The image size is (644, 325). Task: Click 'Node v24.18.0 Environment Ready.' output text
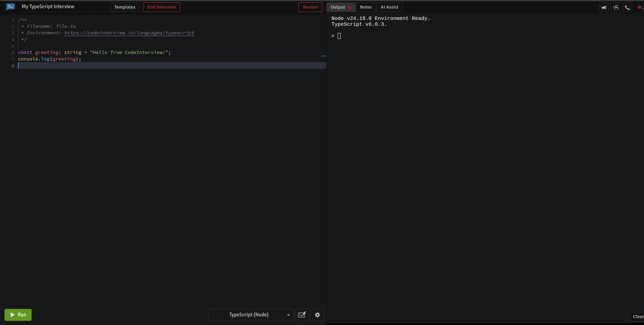coord(381,19)
